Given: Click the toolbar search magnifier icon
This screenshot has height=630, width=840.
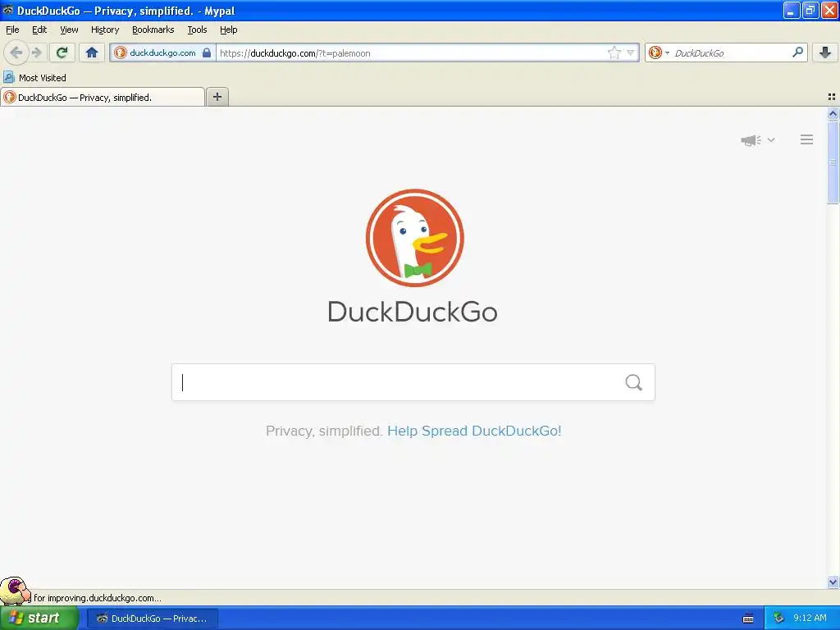Looking at the screenshot, I should tap(797, 52).
